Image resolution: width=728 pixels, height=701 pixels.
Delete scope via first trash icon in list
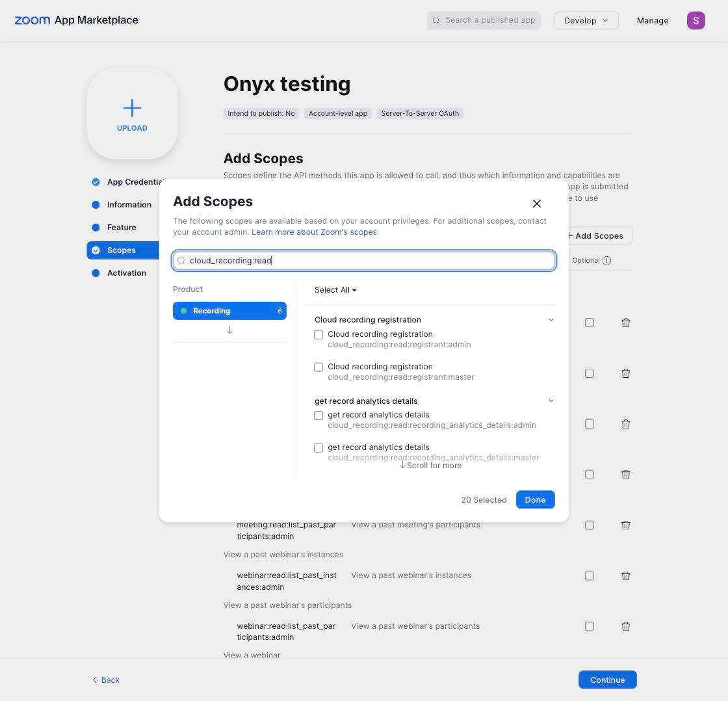[625, 323]
